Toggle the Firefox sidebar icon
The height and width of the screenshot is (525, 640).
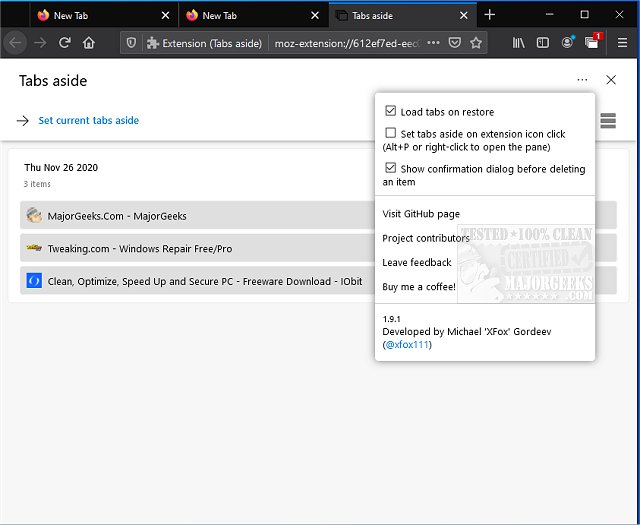[x=543, y=43]
